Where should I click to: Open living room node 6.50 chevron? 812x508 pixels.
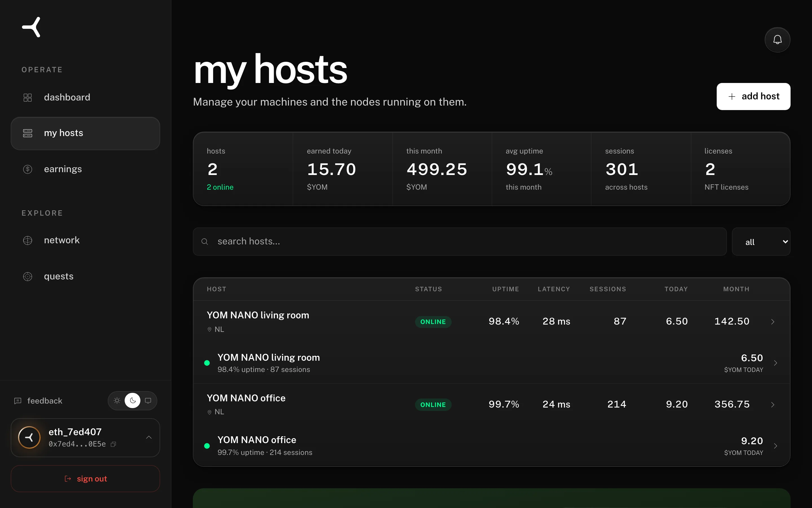point(775,363)
